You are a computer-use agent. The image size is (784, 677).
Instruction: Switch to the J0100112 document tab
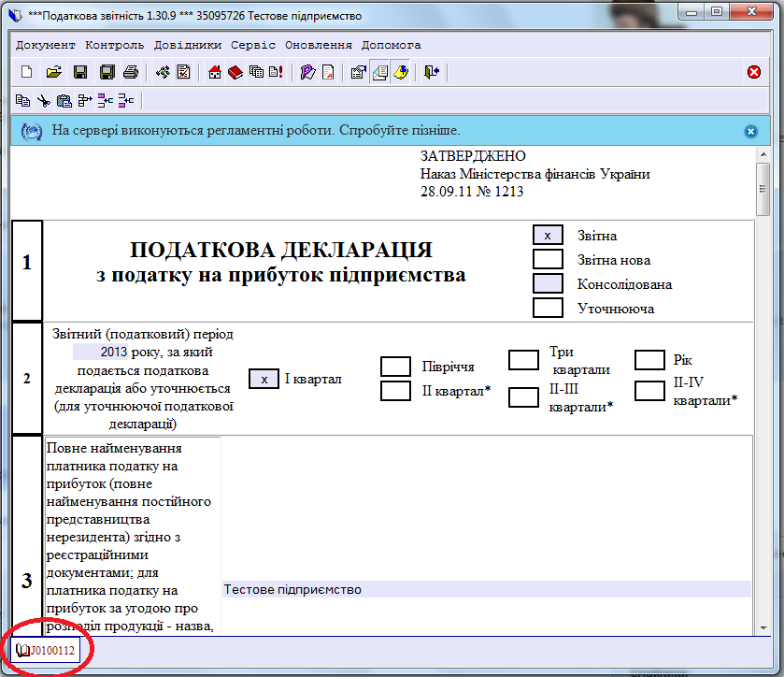[47, 650]
